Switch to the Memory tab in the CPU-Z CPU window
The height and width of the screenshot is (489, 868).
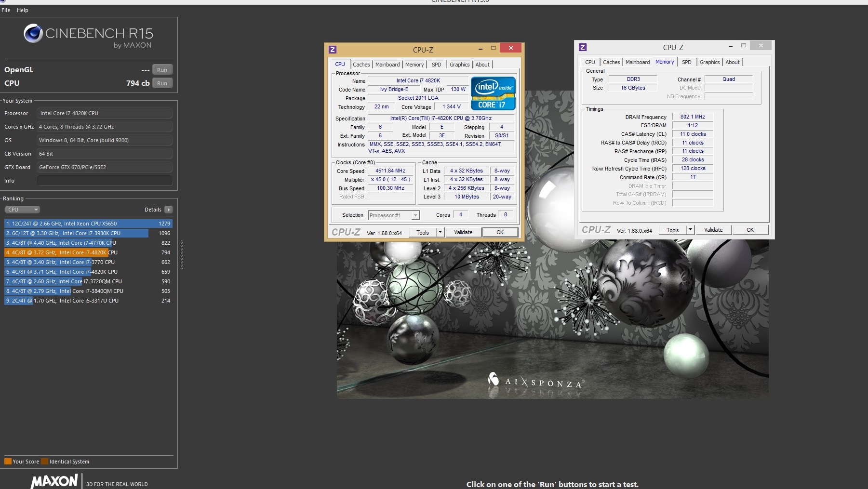[414, 65]
